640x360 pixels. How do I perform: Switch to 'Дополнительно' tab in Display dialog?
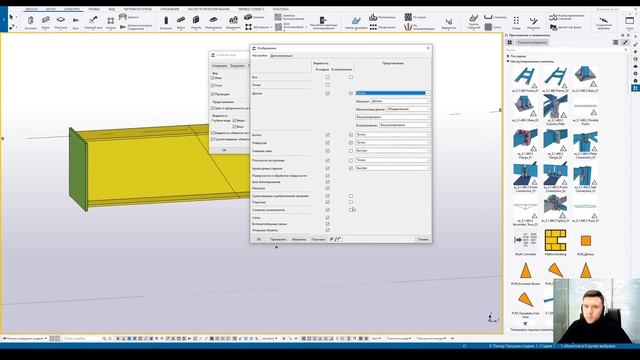pyautogui.click(x=281, y=56)
